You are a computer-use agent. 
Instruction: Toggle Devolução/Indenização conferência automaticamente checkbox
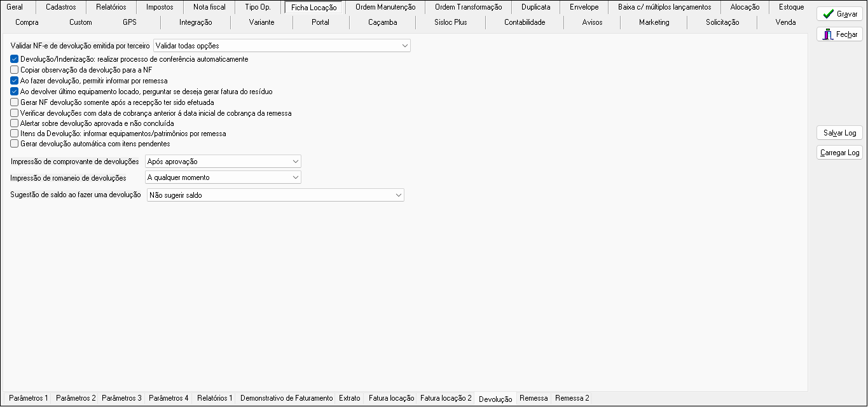(x=15, y=59)
